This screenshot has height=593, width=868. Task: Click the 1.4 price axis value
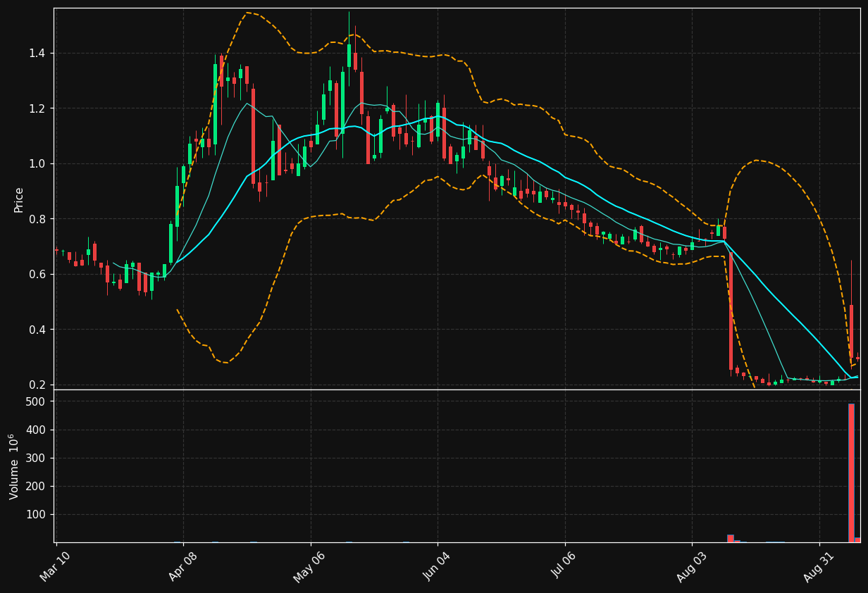pos(37,54)
